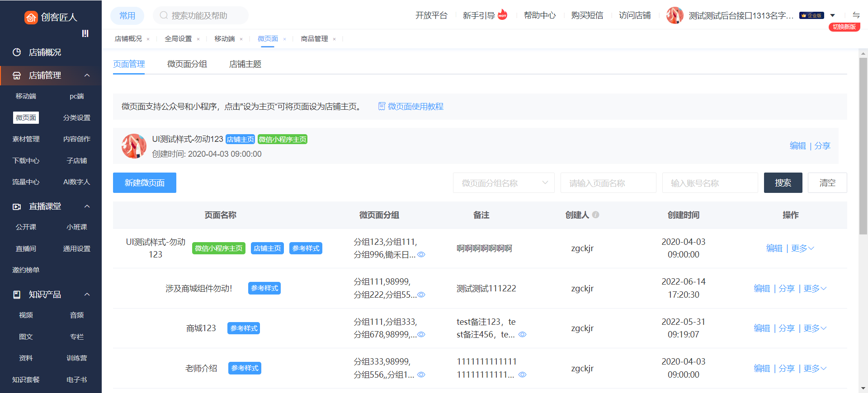Expand 更多 options for 商城123 row

coord(815,328)
